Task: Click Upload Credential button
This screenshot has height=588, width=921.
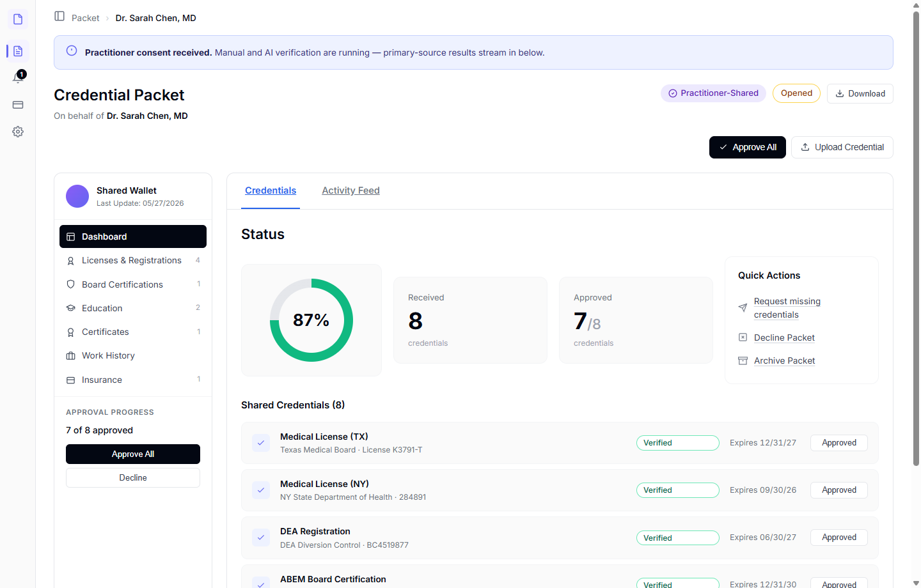Action: tap(842, 147)
